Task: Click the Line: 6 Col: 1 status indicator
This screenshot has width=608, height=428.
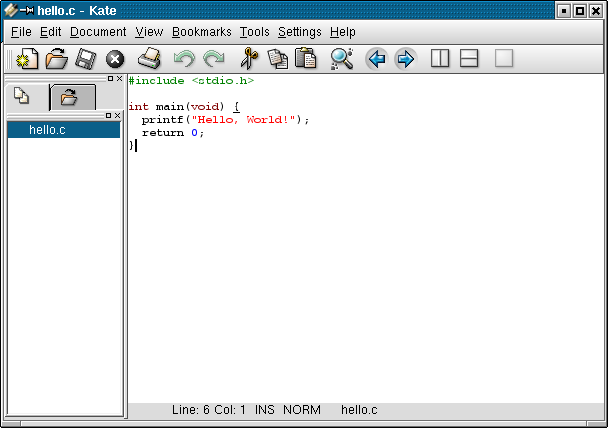Action: pos(209,410)
